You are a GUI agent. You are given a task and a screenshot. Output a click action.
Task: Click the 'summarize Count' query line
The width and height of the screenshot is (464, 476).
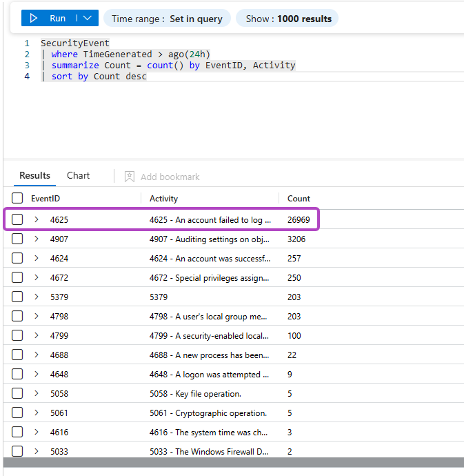168,66
